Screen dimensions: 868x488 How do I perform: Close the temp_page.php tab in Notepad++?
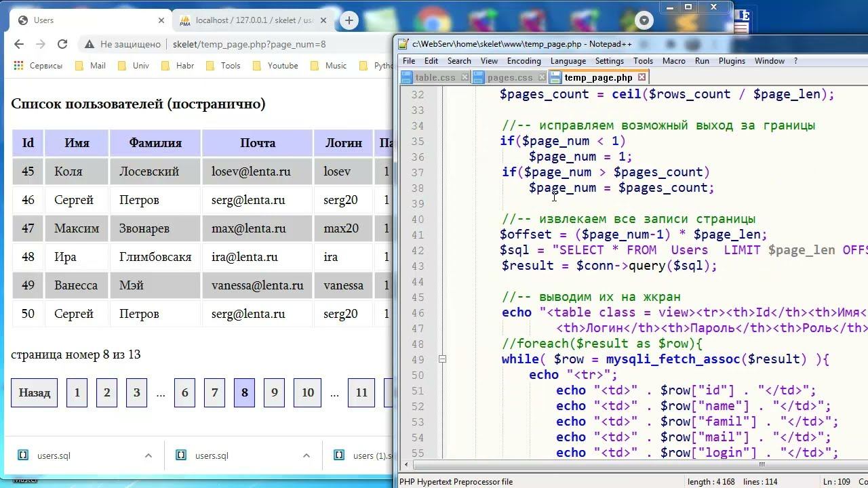click(642, 77)
